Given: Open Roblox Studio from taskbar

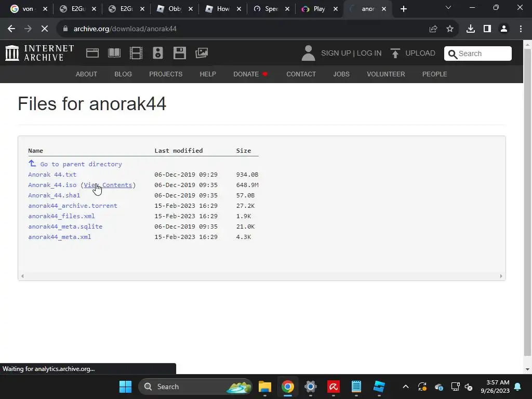Looking at the screenshot, I should (379, 387).
